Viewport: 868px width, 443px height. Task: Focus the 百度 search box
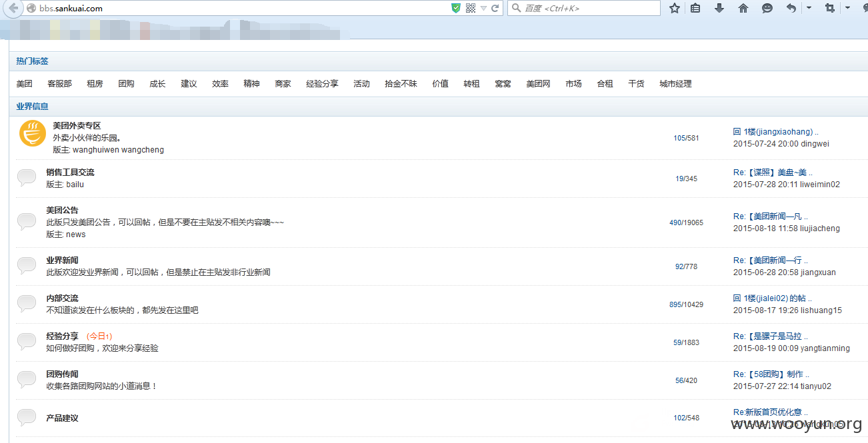pos(584,9)
